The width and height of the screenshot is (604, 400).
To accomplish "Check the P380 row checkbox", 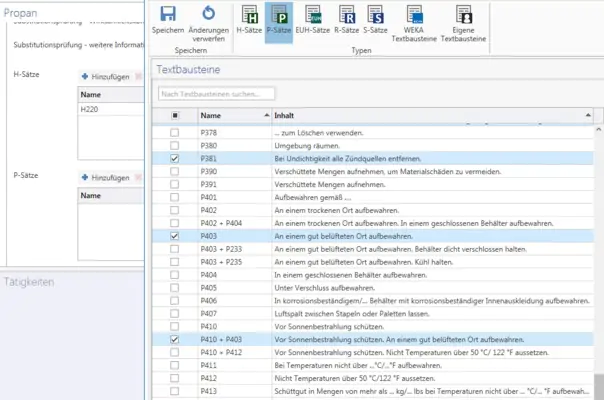I will (174, 146).
